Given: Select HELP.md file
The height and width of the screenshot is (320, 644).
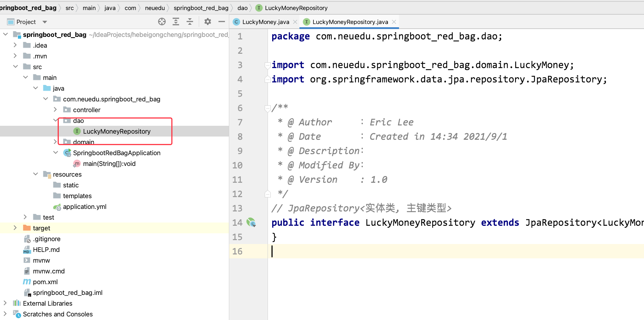Looking at the screenshot, I should (x=46, y=250).
